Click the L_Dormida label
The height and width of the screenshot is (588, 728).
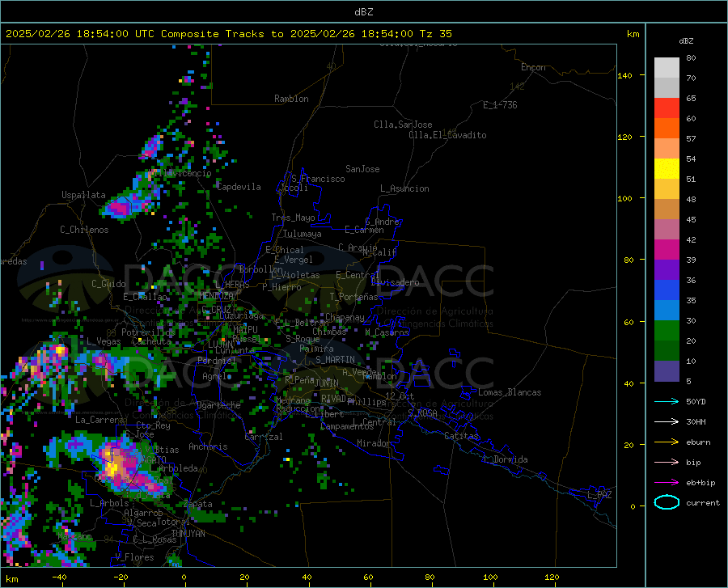click(505, 459)
